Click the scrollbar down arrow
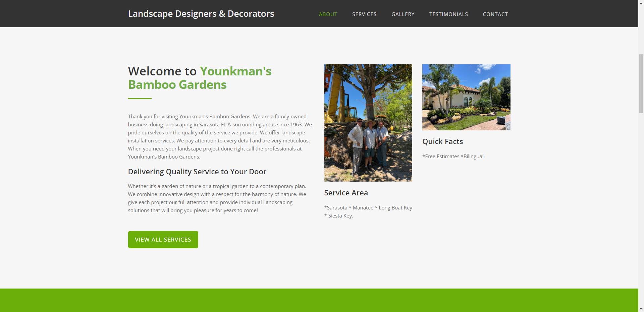 pos(641,309)
